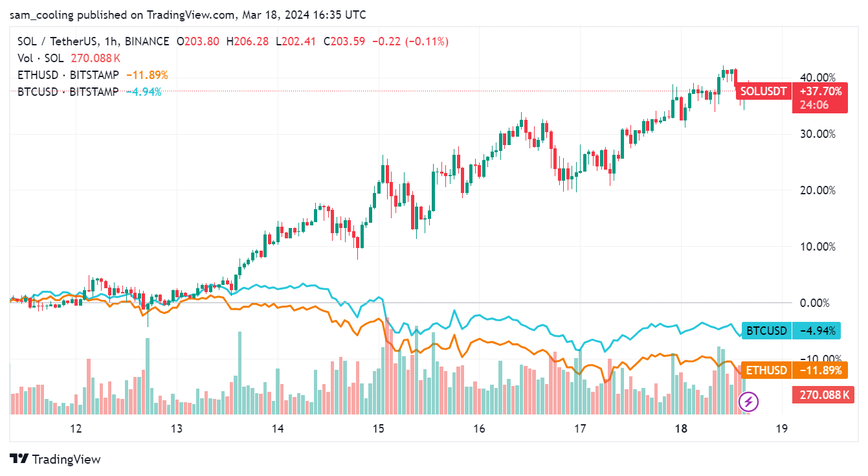Click the TradingView wordmark text

click(67, 459)
